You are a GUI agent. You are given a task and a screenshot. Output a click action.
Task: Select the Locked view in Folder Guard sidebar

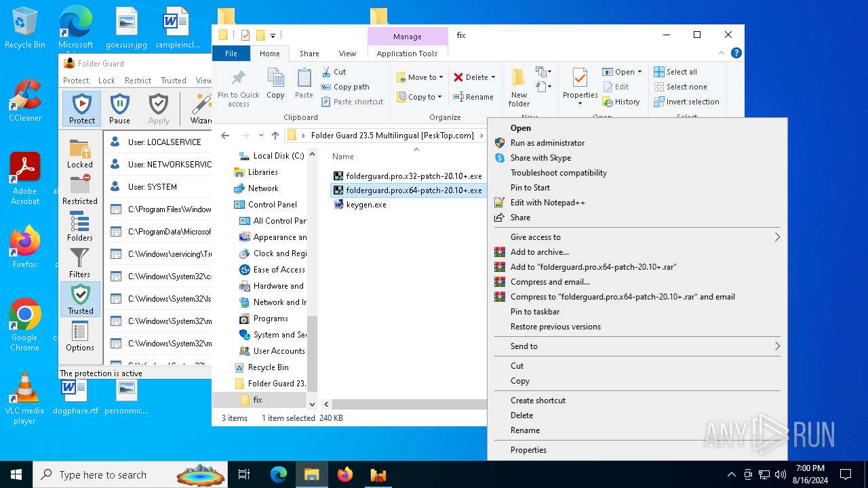(80, 155)
